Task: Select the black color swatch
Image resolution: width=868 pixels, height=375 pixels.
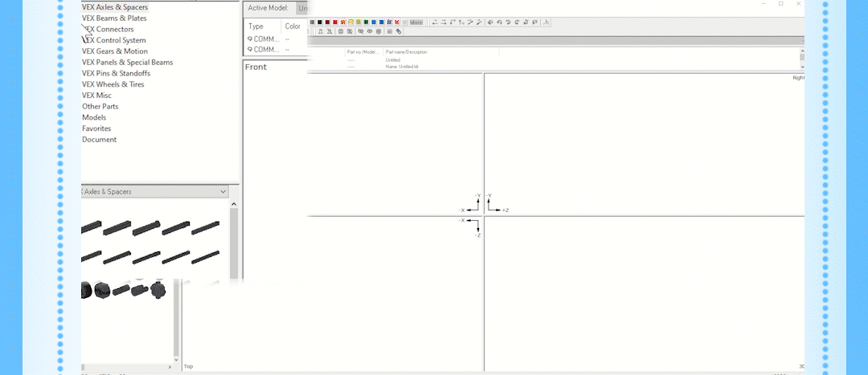Action: 319,22
